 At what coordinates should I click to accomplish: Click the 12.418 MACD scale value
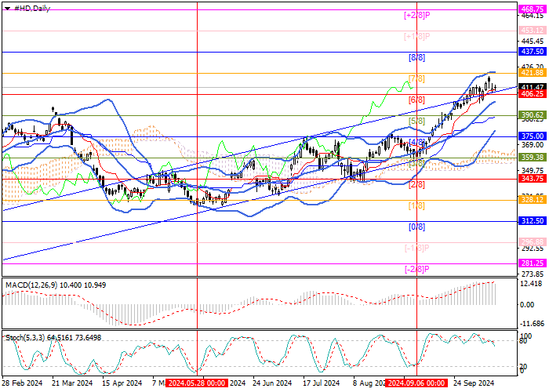[x=532, y=284]
